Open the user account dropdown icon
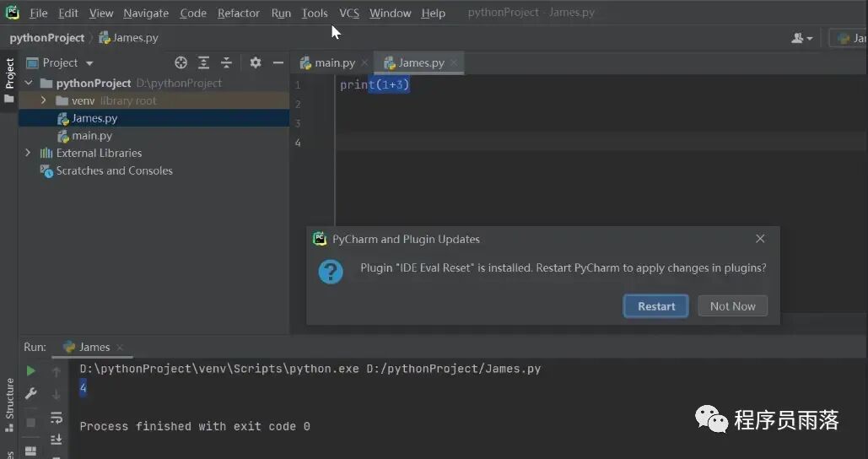 click(x=801, y=38)
